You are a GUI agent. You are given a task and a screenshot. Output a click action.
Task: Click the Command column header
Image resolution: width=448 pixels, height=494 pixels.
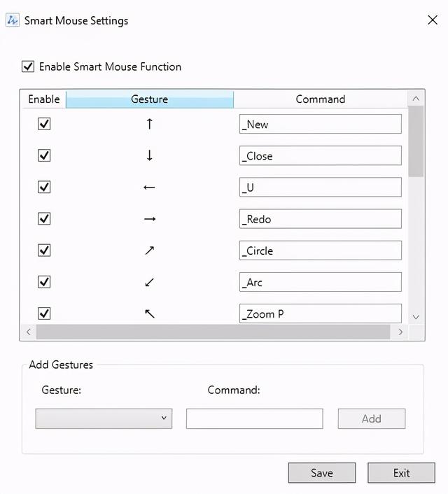tap(320, 99)
